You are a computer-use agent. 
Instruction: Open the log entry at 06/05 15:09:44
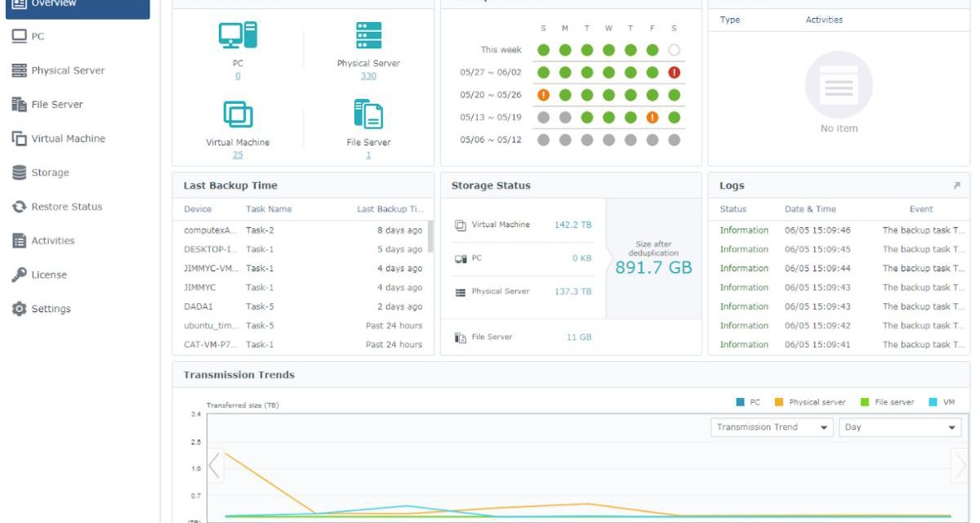[x=839, y=269]
